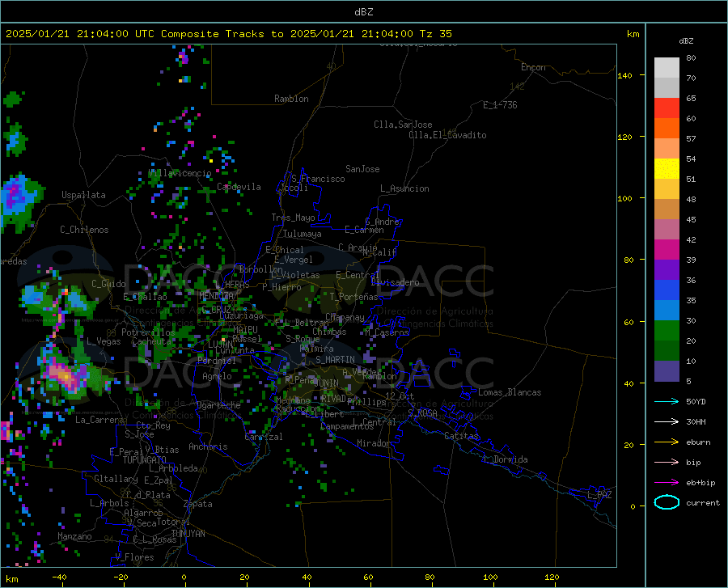This screenshot has width=728, height=588.
Task: Click the timestamp header text
Action: pyautogui.click(x=228, y=34)
